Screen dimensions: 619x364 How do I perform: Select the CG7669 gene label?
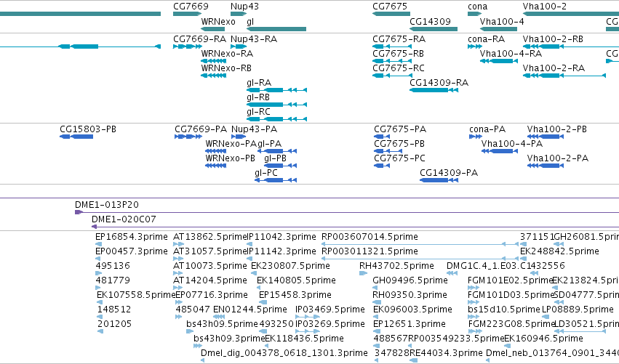191,7
